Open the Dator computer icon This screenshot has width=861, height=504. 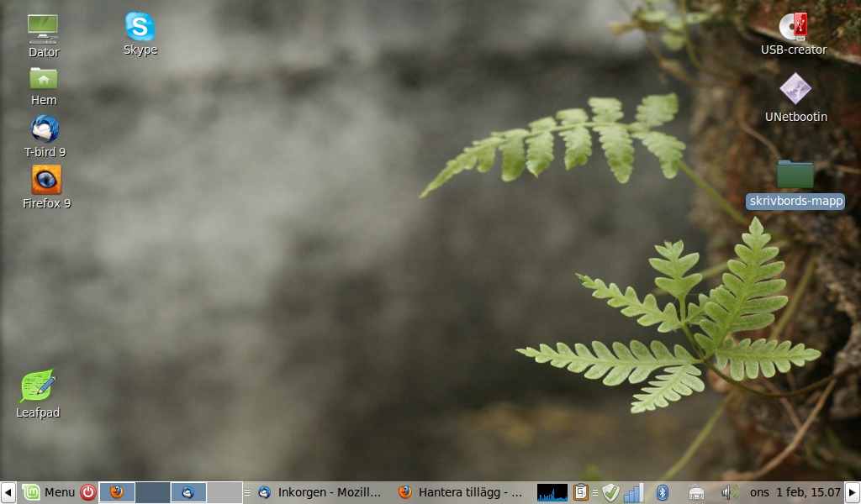click(43, 29)
